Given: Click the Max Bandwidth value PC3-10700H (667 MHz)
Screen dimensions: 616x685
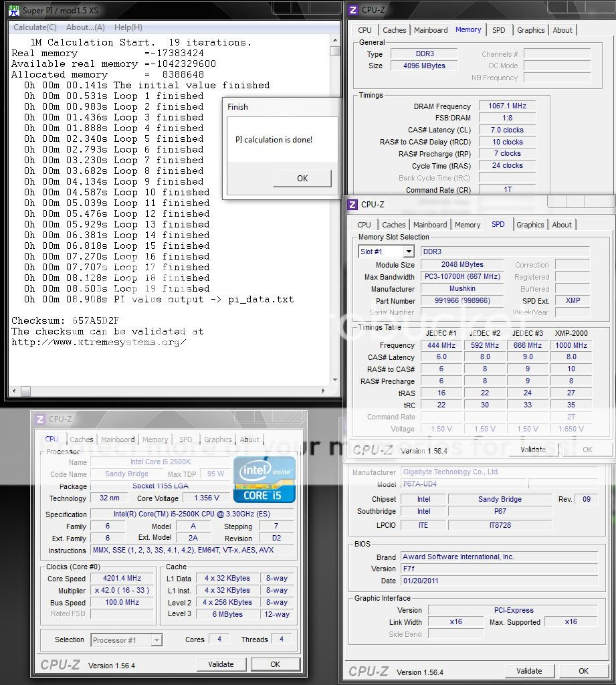Looking at the screenshot, I should [462, 276].
